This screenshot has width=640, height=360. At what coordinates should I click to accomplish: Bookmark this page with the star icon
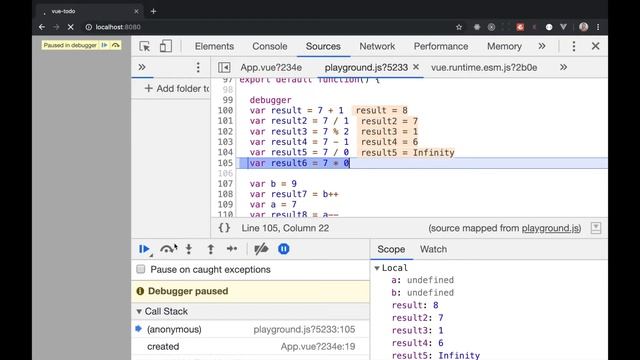click(x=459, y=27)
